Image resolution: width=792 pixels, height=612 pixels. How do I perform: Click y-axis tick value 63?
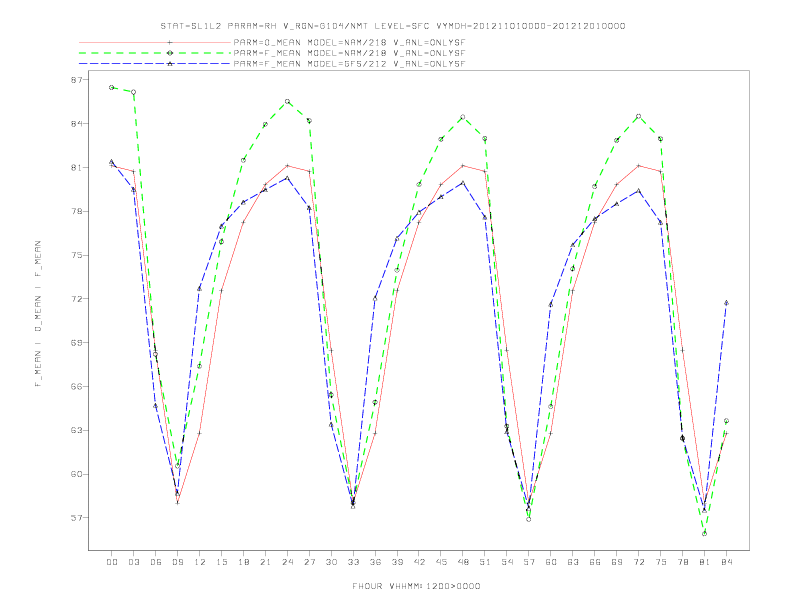79,431
